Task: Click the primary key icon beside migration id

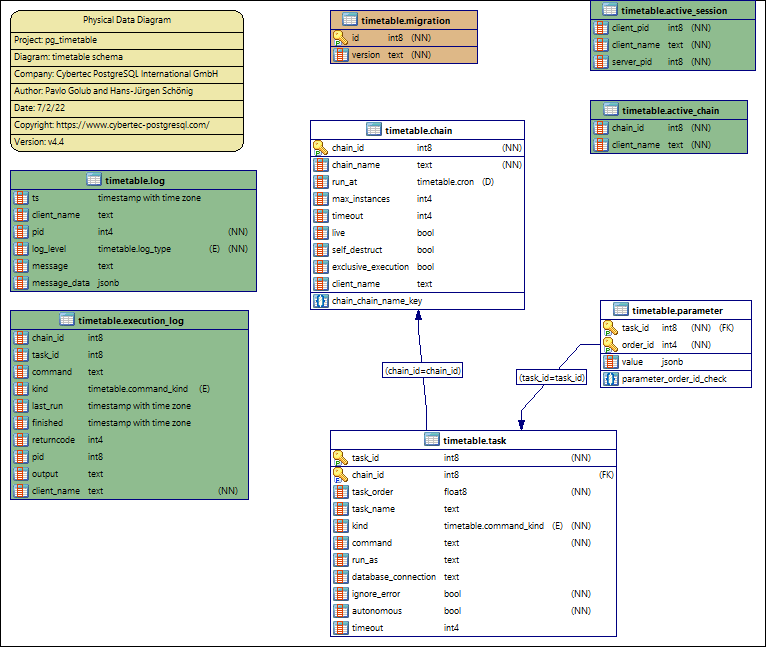Action: click(341, 37)
